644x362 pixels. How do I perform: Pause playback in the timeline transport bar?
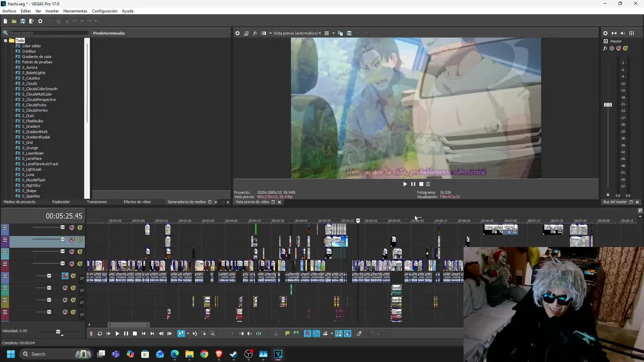tap(126, 333)
